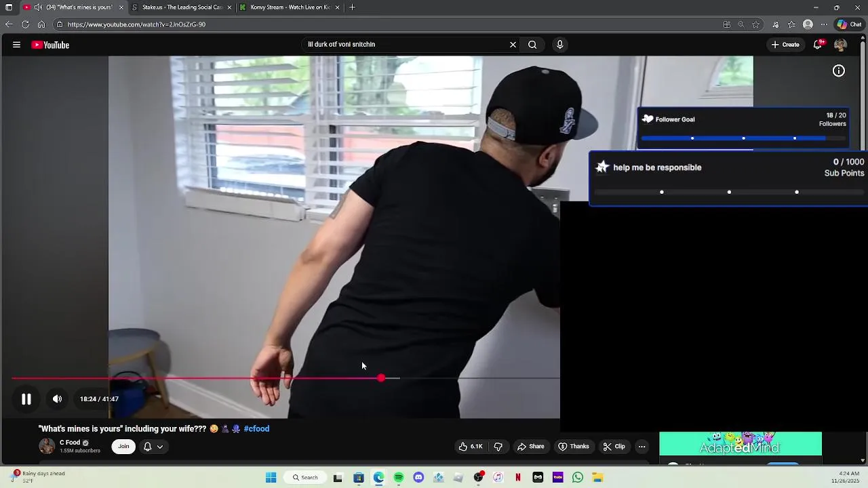Close the Konvy Stream tab
The width and height of the screenshot is (868, 488).
tap(338, 7)
